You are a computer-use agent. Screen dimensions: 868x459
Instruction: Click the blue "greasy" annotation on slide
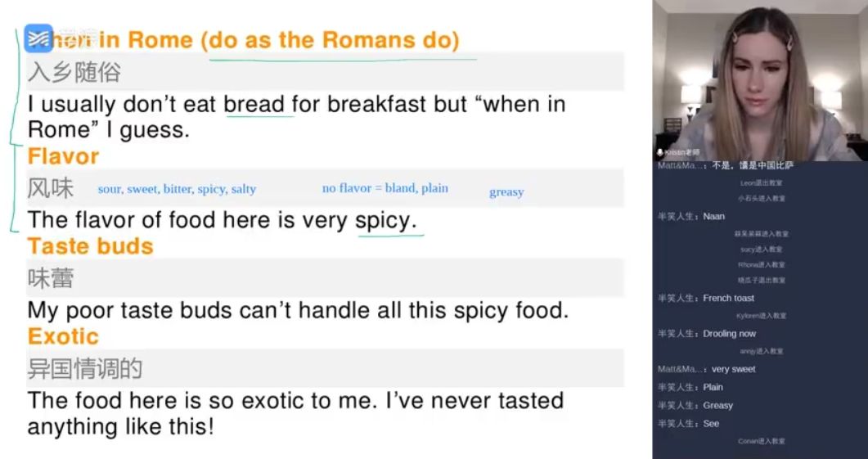(506, 192)
